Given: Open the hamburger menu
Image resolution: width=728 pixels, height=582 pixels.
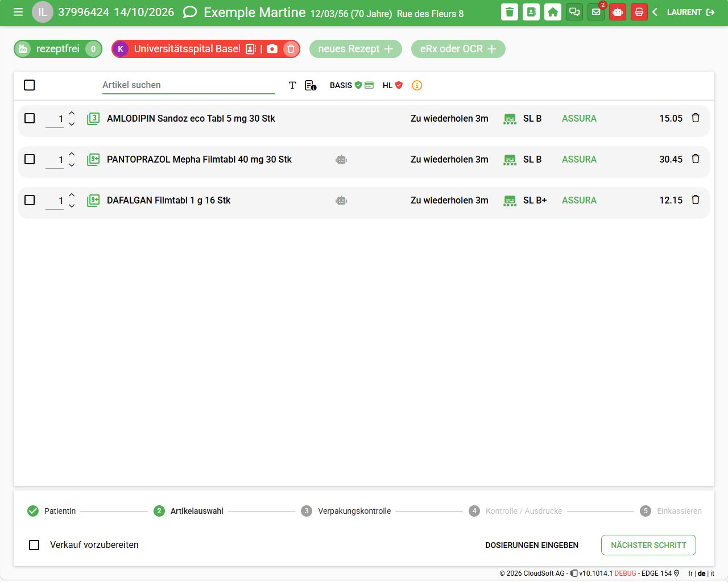Looking at the screenshot, I should click(x=18, y=12).
